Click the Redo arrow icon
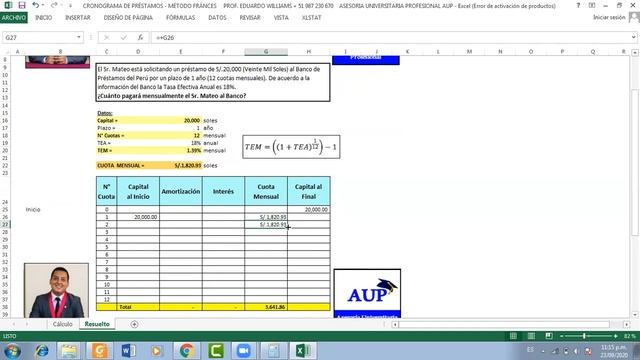This screenshot has height=360, width=640. (53, 6)
